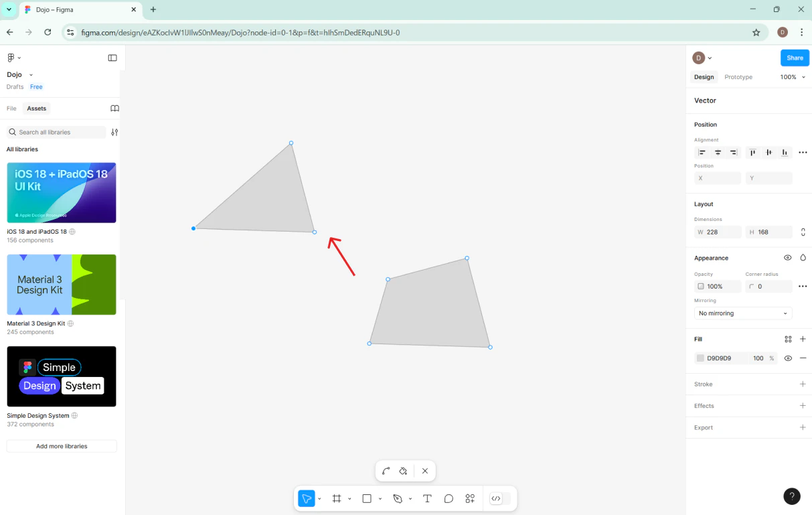Select the Paint bucket tool
The image size is (812, 515).
(403, 471)
